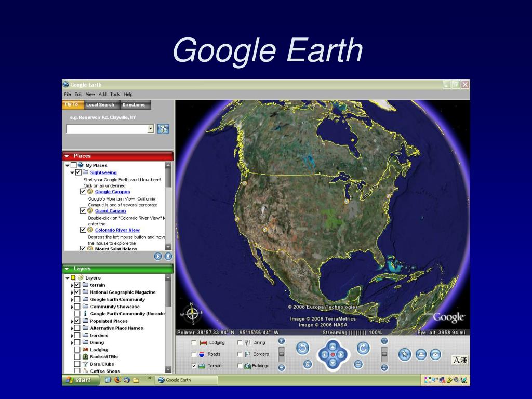Click the move left navigation arrow
The height and width of the screenshot is (399, 532).
pyautogui.click(x=324, y=355)
